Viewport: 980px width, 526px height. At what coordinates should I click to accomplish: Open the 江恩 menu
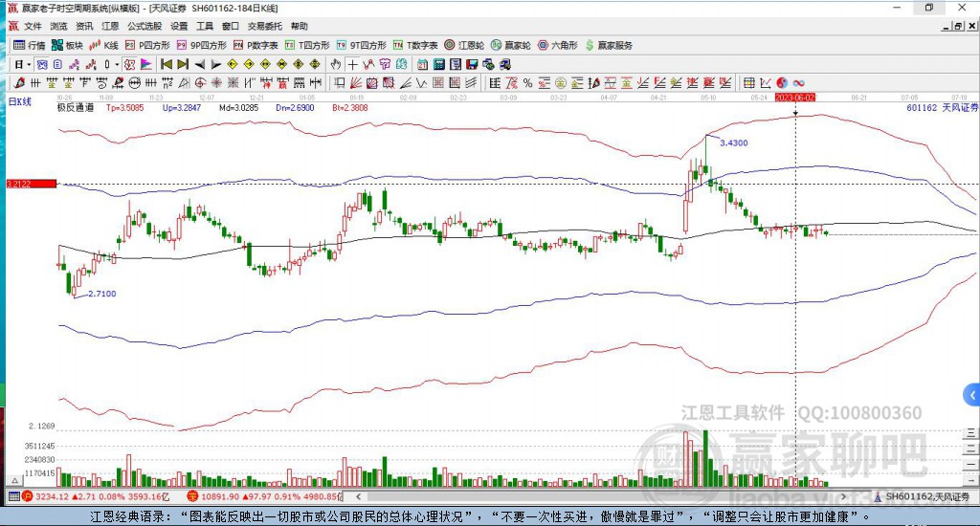(x=110, y=26)
